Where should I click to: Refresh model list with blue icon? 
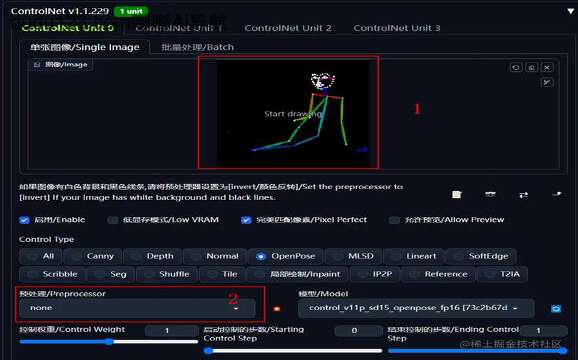(x=556, y=308)
